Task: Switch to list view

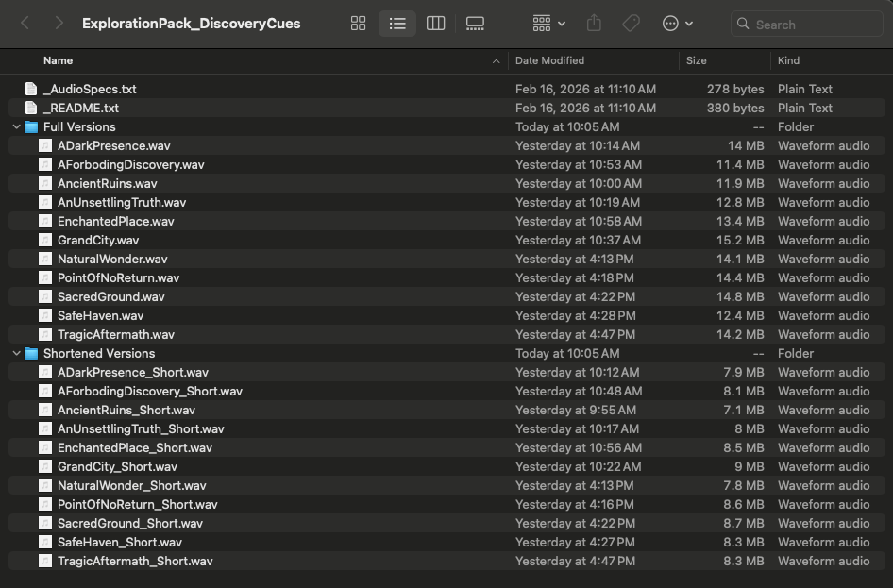Action: pos(397,24)
